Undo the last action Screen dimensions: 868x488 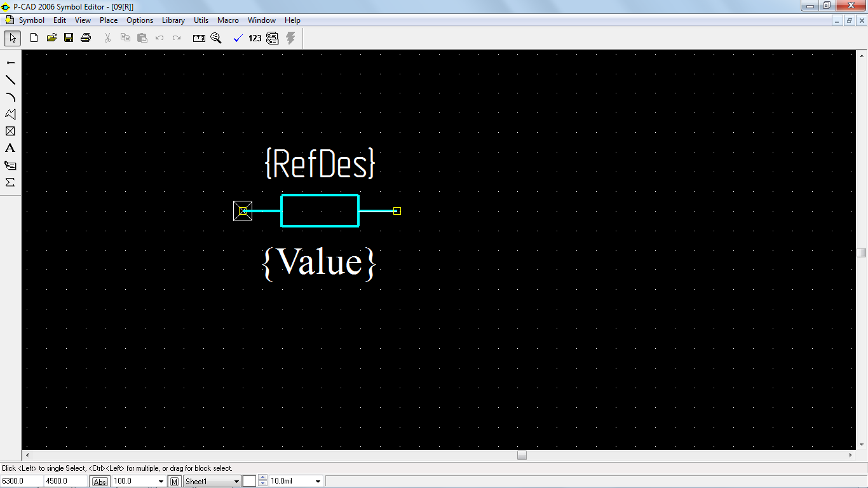pyautogui.click(x=159, y=38)
